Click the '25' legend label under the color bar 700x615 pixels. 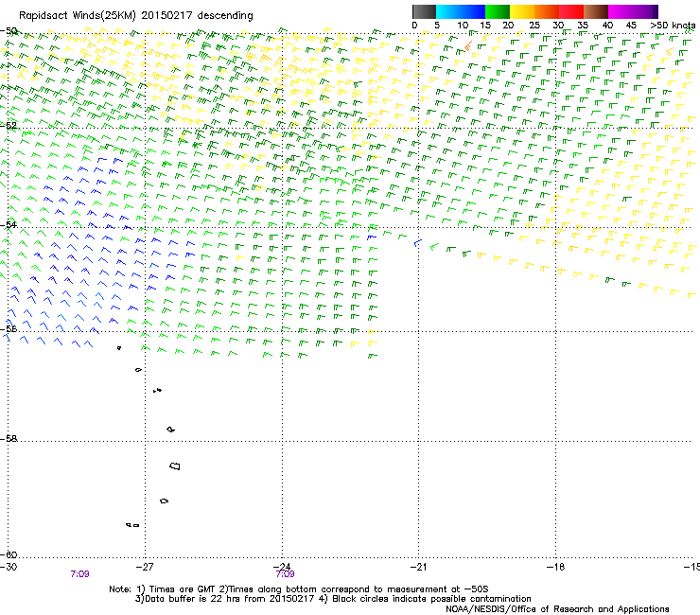click(x=534, y=26)
